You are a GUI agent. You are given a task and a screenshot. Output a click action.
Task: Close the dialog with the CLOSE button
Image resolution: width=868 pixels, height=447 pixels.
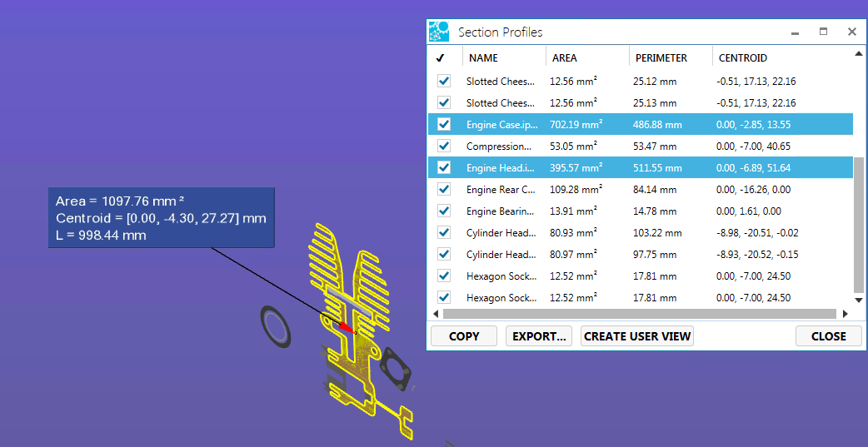(x=828, y=336)
